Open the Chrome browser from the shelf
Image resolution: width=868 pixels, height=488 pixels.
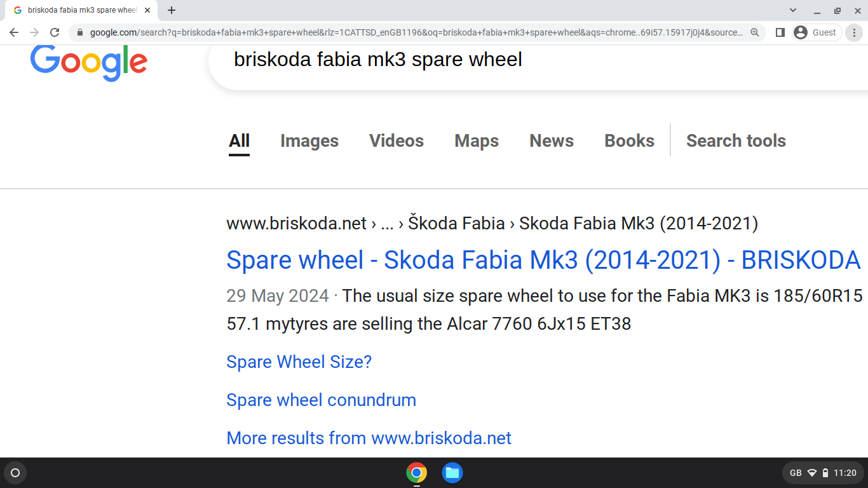pos(416,473)
